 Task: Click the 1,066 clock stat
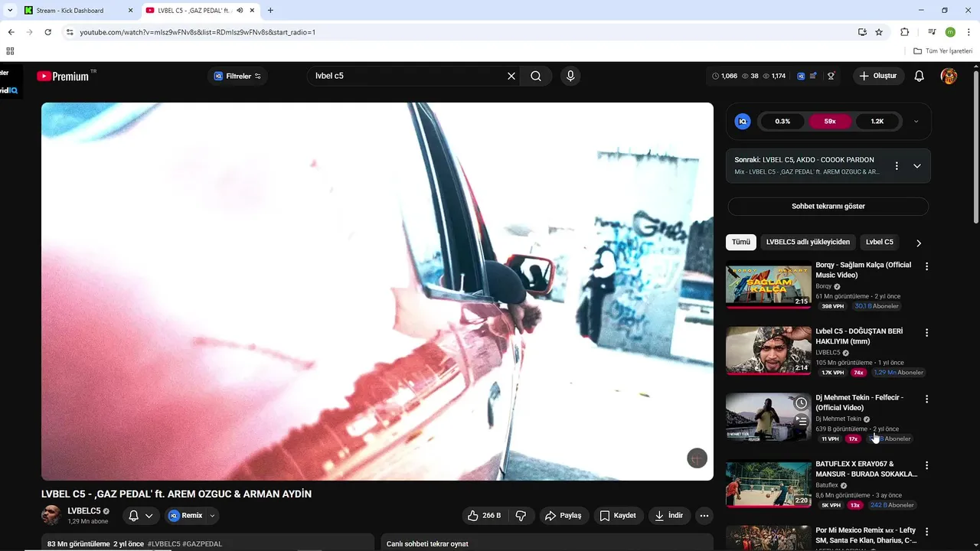[724, 76]
